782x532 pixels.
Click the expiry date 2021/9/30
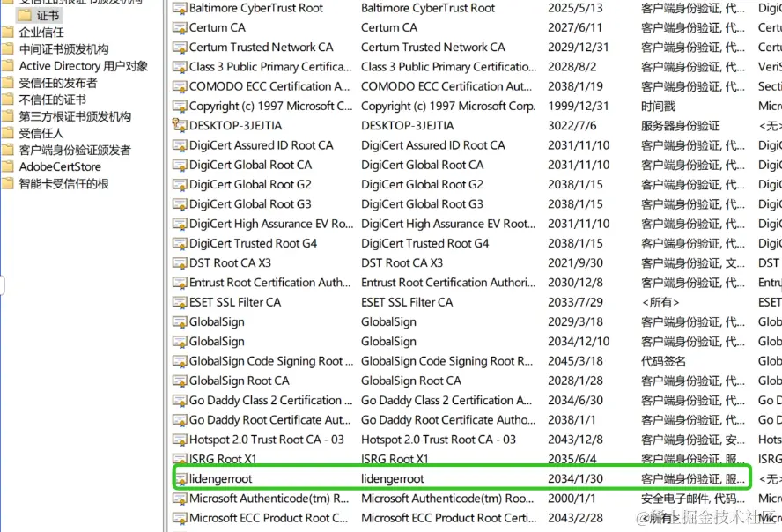575,262
